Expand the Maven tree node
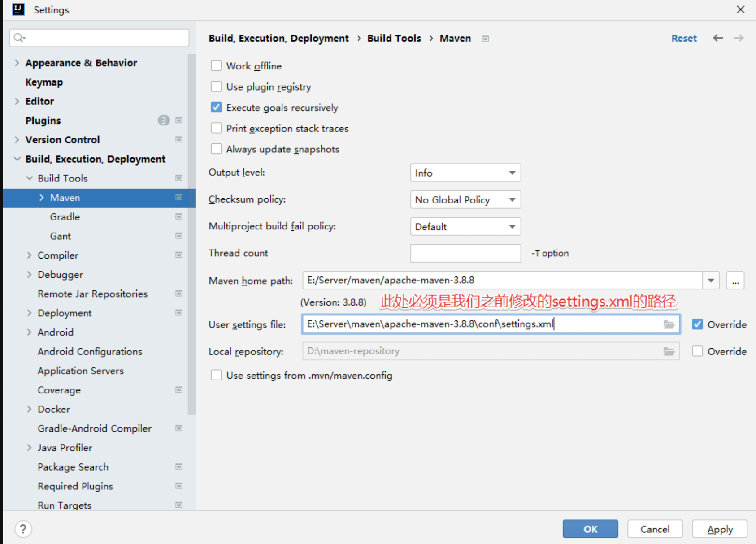This screenshot has height=544, width=756. click(42, 197)
